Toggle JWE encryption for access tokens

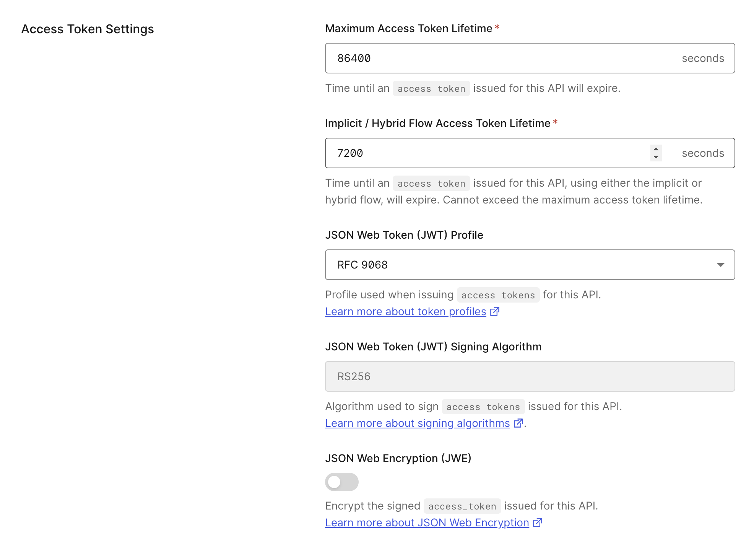(341, 482)
